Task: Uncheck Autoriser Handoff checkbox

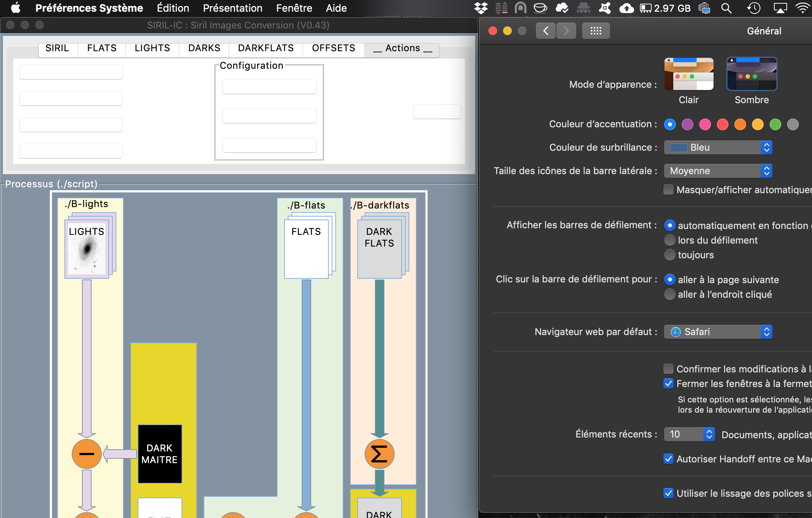Action: pos(668,459)
